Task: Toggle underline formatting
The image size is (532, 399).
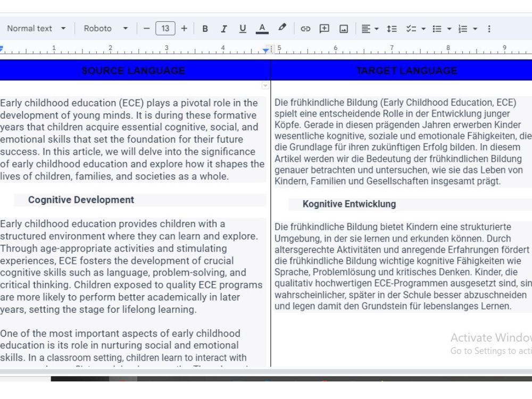Action: point(243,29)
